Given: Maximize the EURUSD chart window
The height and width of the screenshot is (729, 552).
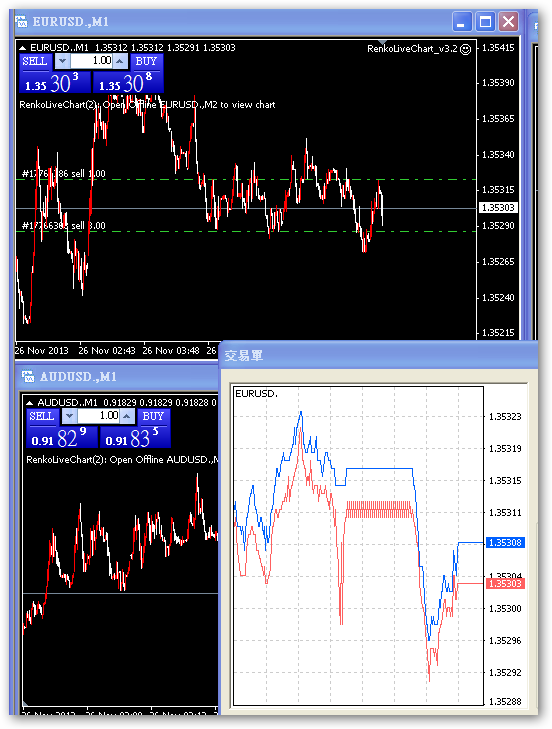Looking at the screenshot, I should point(485,22).
